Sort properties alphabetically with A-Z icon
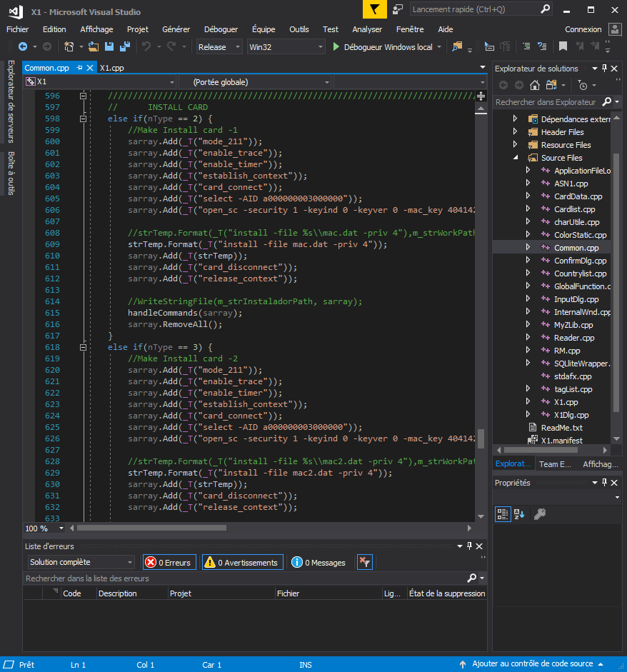 coord(520,514)
